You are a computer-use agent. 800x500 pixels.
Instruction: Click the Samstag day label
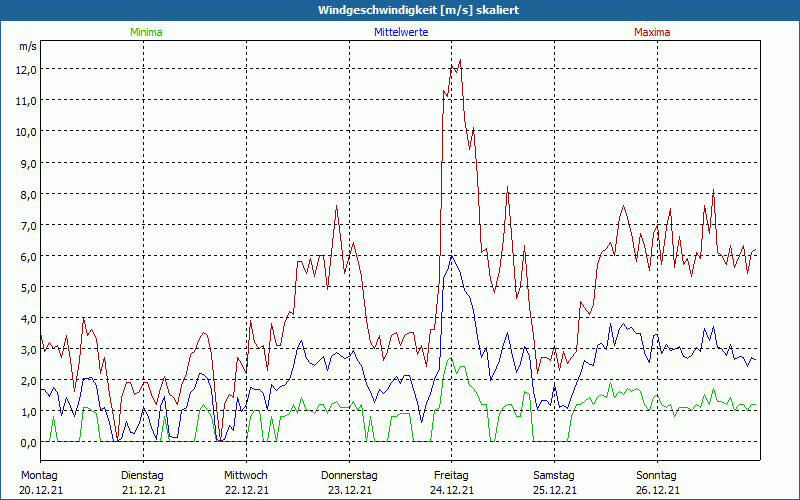click(x=554, y=475)
